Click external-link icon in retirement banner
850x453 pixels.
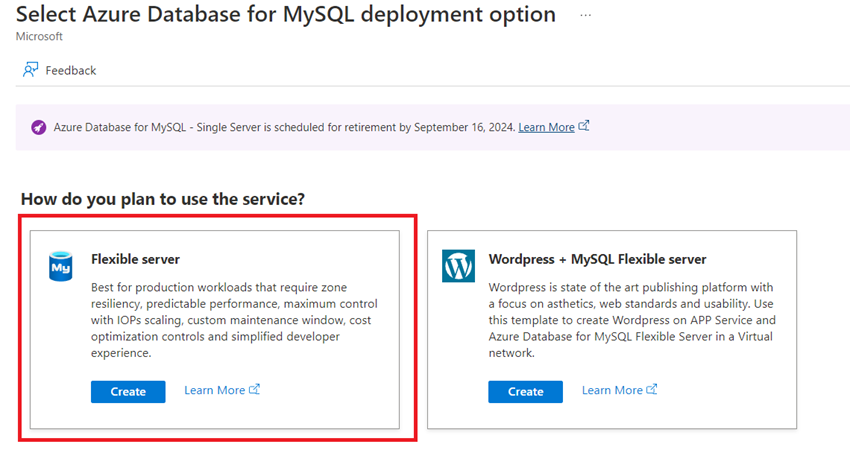point(583,126)
